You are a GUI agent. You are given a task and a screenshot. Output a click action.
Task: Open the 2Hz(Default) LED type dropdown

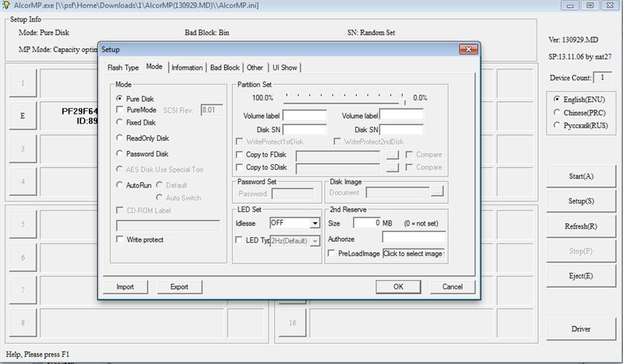(315, 241)
